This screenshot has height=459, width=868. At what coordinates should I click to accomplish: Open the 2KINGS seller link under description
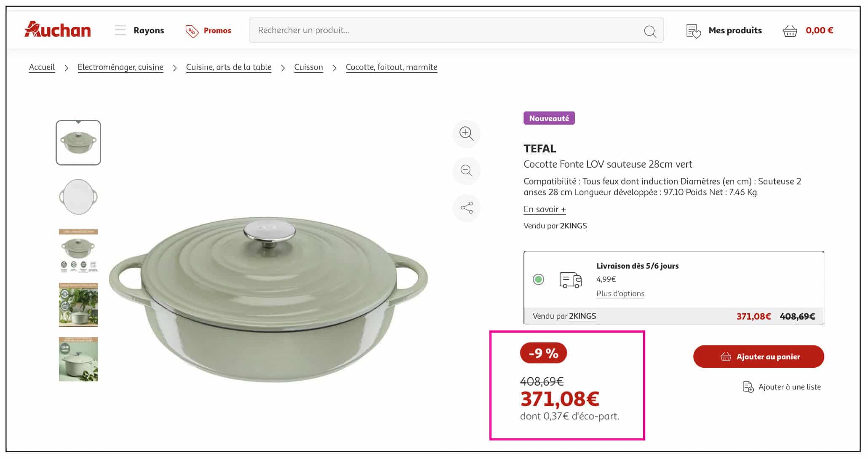(573, 226)
